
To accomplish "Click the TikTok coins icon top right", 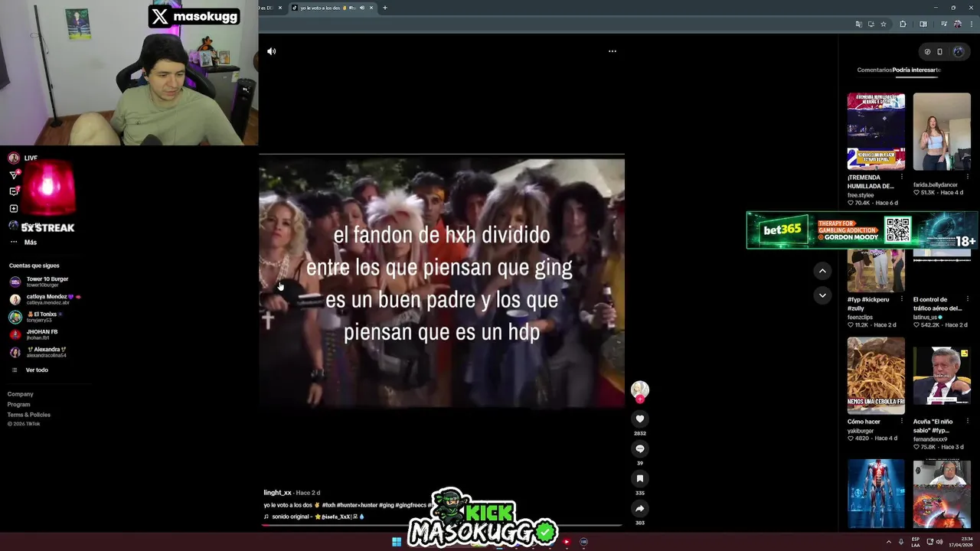I will pyautogui.click(x=927, y=52).
